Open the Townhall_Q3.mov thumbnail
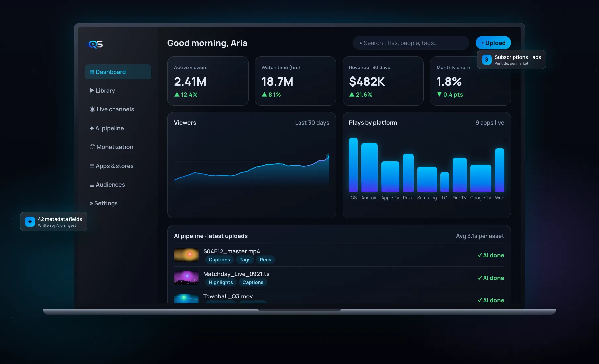The height and width of the screenshot is (364, 599). [x=186, y=298]
